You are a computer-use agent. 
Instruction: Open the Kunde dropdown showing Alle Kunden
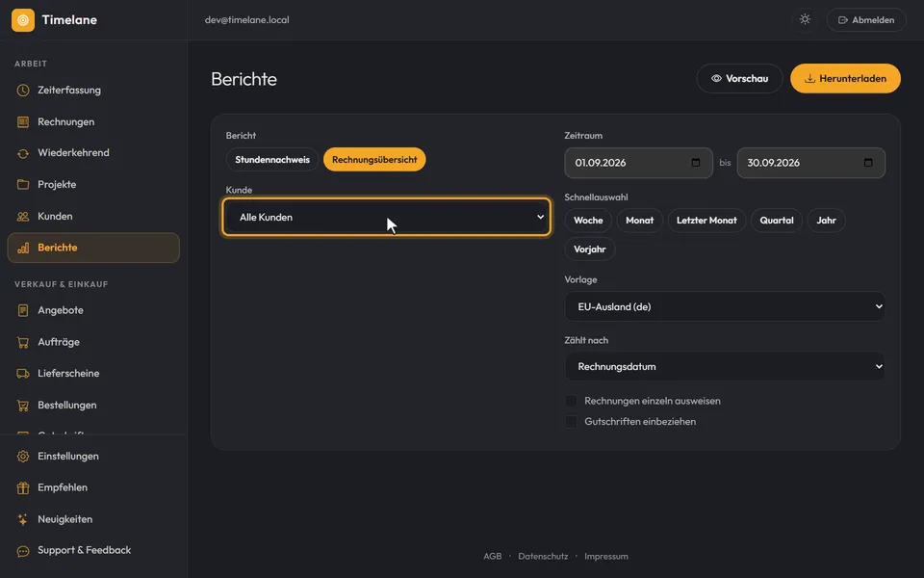[x=387, y=217]
